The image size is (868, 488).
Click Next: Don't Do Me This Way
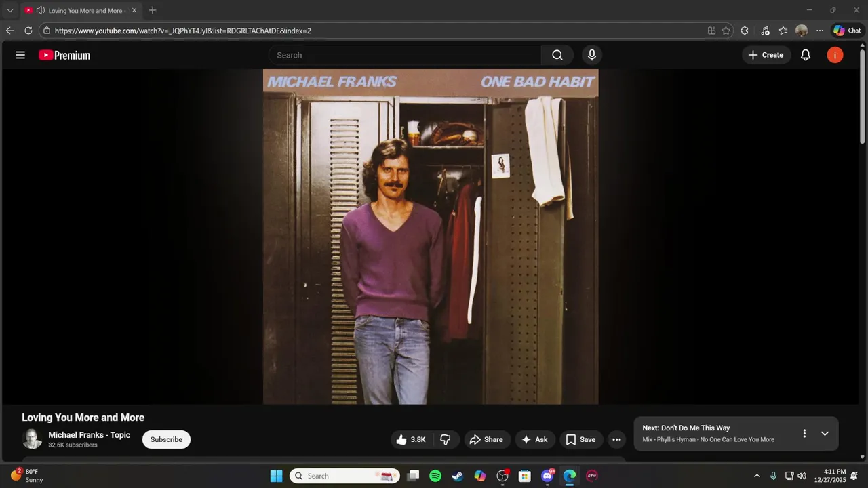pos(686,428)
